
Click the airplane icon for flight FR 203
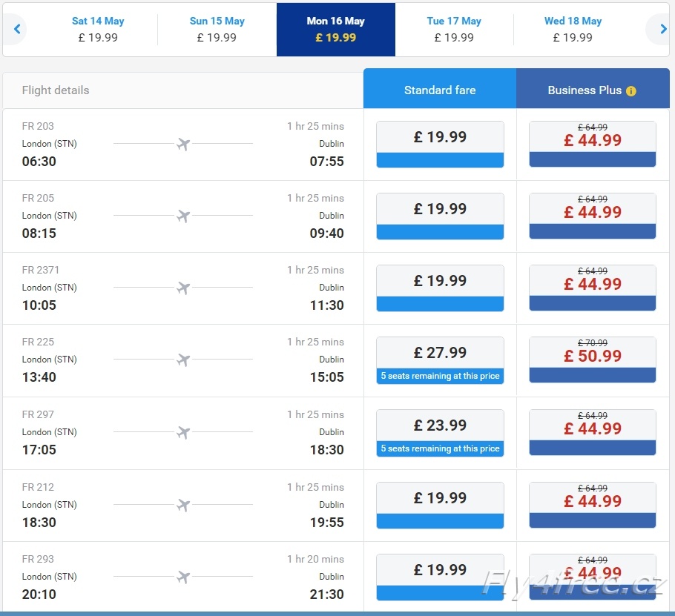point(183,144)
